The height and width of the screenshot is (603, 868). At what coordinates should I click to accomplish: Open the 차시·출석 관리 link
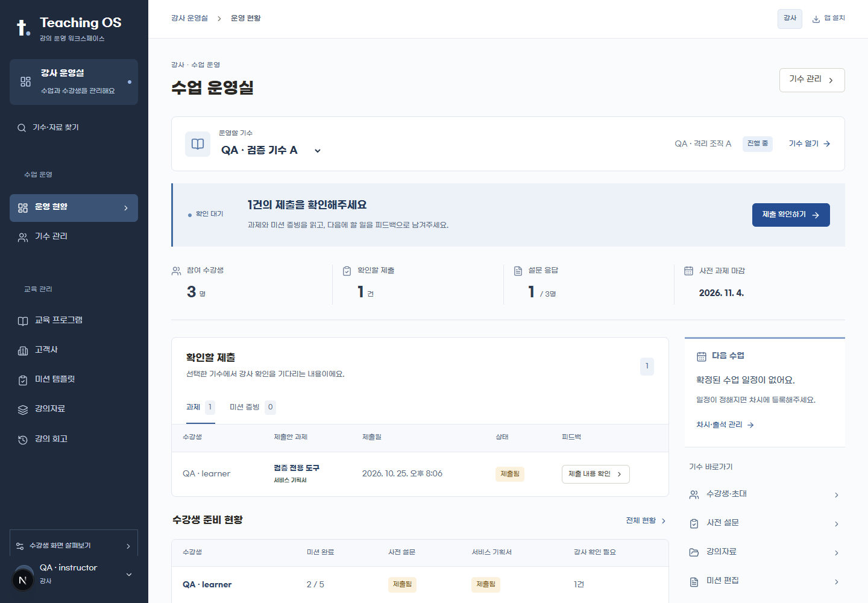click(x=725, y=425)
